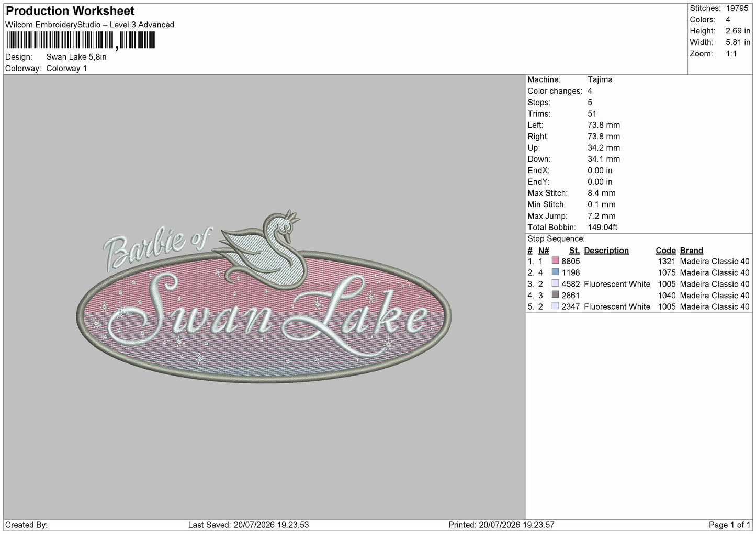Click the 'Page 1 of 1' indicator
The image size is (756, 534).
tap(729, 525)
